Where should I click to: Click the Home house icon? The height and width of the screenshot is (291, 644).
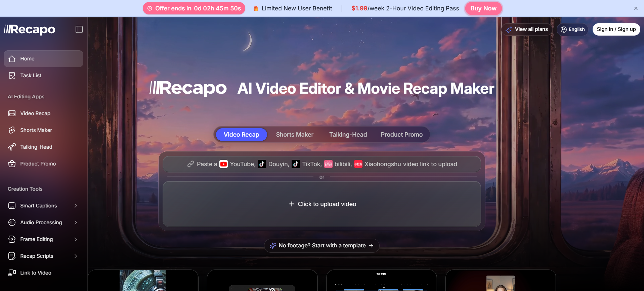[12, 59]
